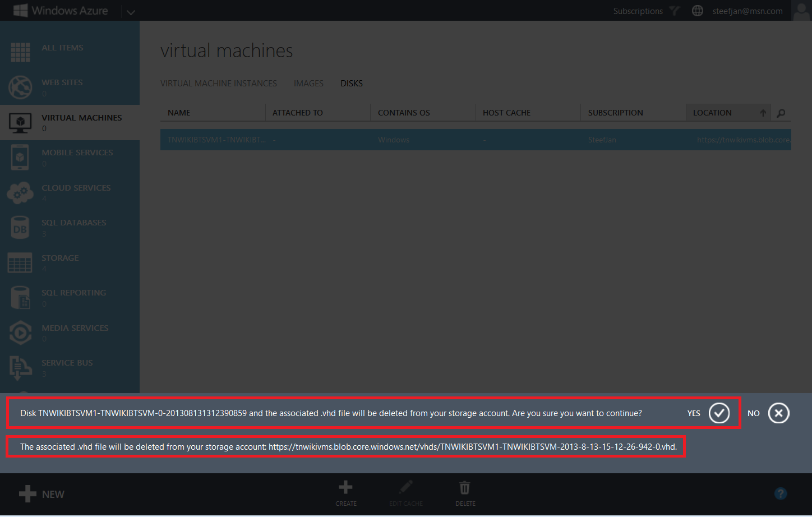Go to CLOUD SERVICES section
This screenshot has height=517, width=812.
tap(76, 188)
